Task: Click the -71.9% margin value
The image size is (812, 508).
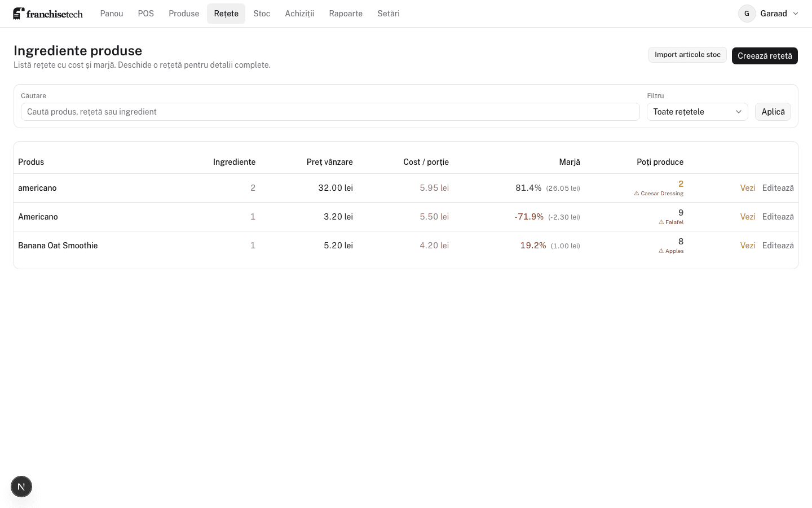Action: point(529,217)
